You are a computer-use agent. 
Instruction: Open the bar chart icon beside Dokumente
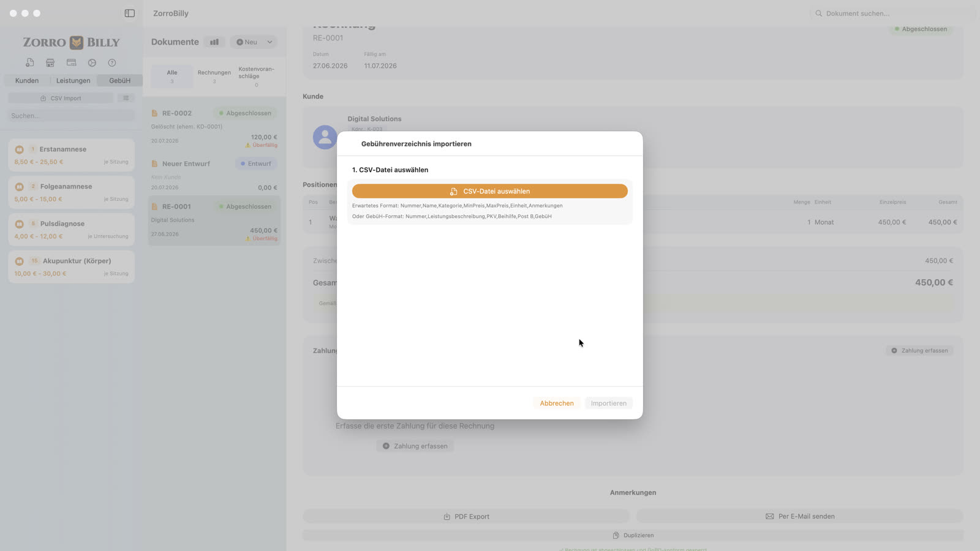click(214, 42)
